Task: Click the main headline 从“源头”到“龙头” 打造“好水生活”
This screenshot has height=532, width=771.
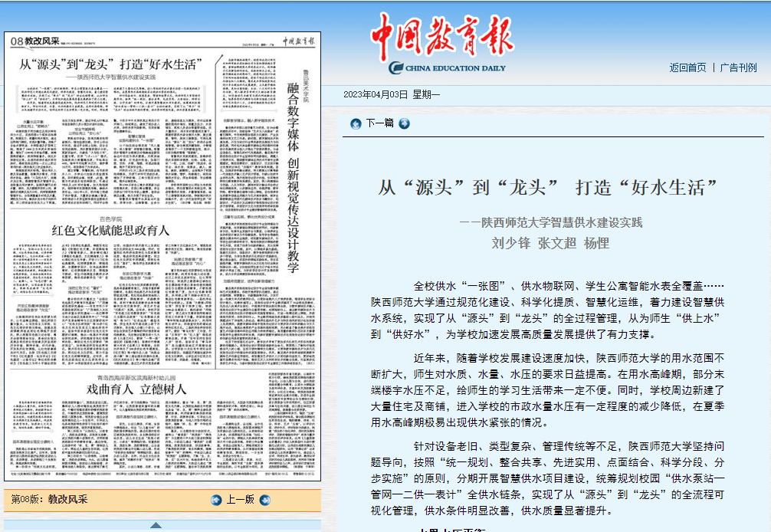Action: tap(548, 187)
